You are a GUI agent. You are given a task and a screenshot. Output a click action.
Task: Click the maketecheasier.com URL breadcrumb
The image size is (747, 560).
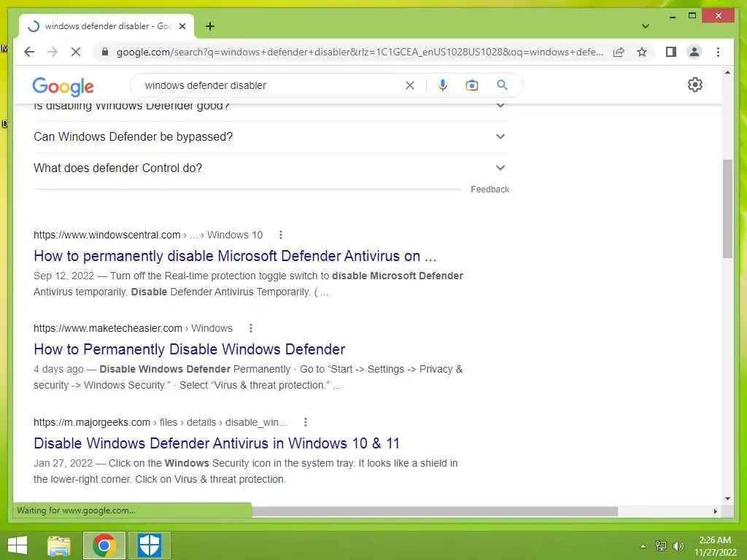[x=133, y=328]
